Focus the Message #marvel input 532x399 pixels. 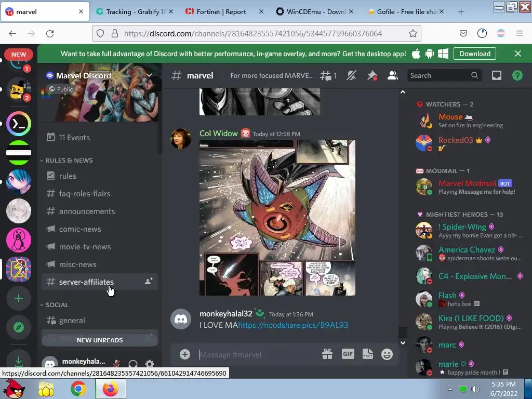tap(258, 354)
